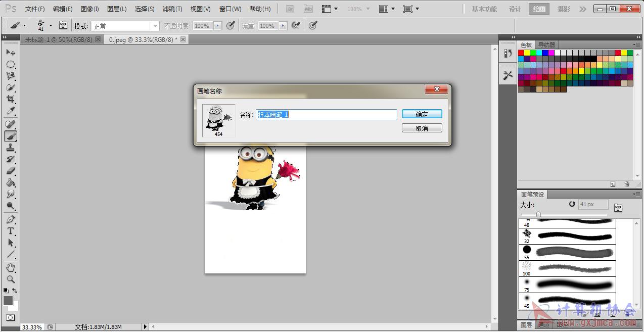644x332 pixels.
Task: Select the 基本功能 workspace
Action: click(x=484, y=9)
